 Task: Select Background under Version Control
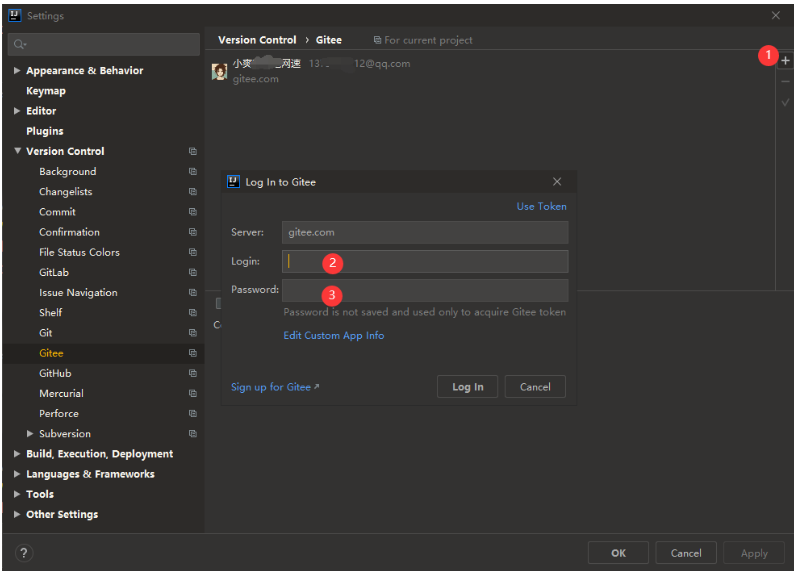[x=68, y=172]
